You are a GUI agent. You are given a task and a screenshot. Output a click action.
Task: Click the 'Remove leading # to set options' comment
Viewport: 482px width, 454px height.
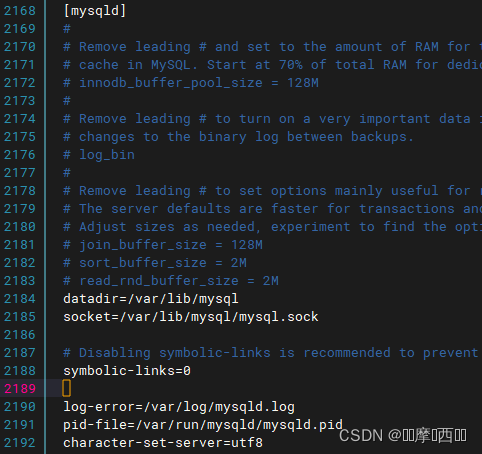[x=272, y=191]
